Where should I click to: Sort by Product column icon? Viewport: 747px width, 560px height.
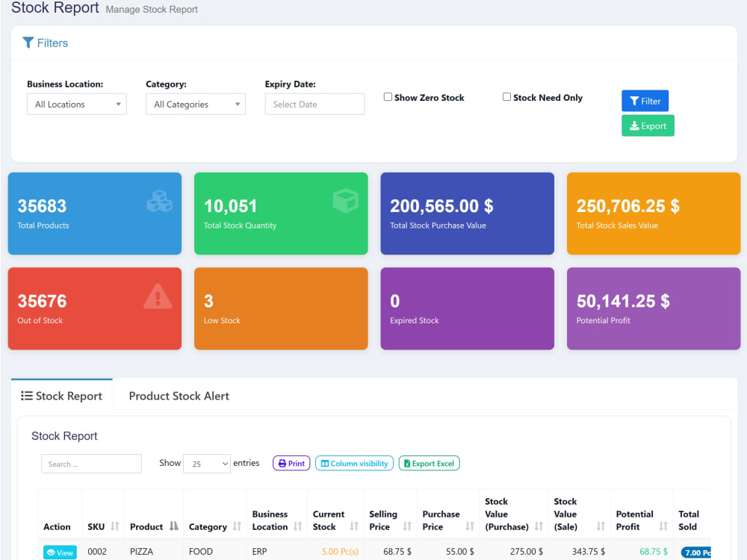[174, 526]
